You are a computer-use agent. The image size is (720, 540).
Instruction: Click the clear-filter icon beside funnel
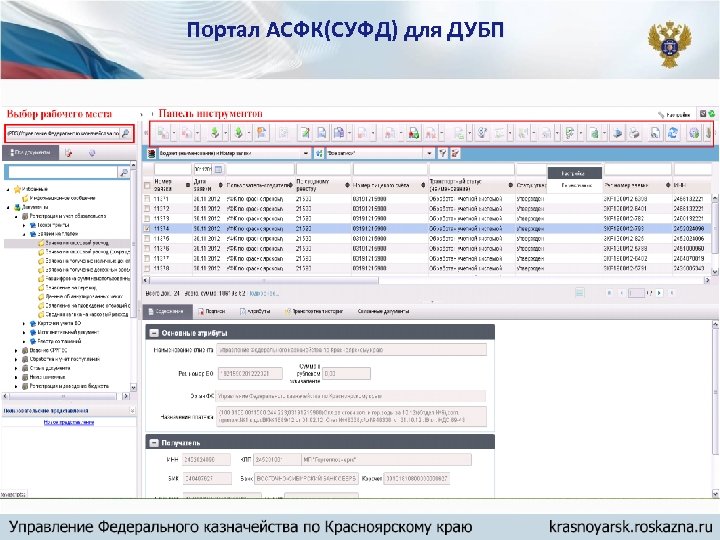[455, 153]
